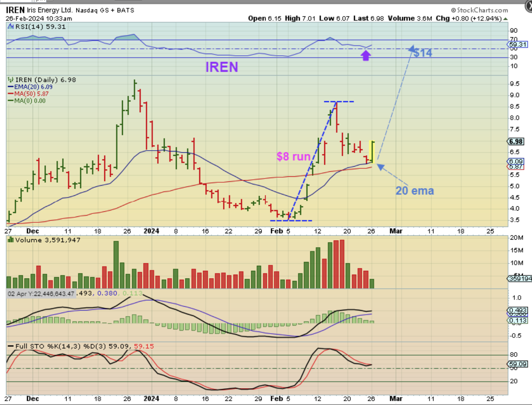The image size is (532, 405).
Task: Click the 'Chg +0.80 (+12.94%)' value
Action: point(469,19)
